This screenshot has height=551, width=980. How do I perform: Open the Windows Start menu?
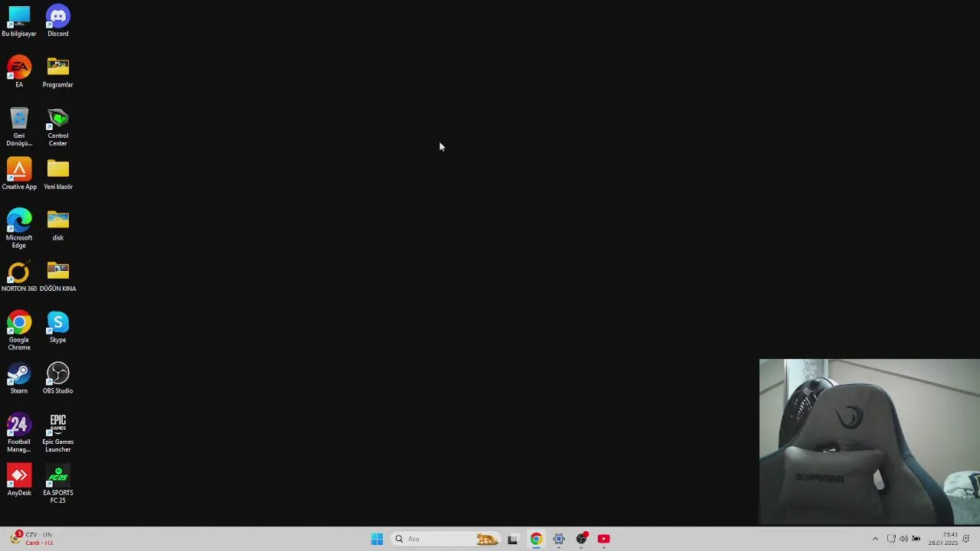(377, 539)
